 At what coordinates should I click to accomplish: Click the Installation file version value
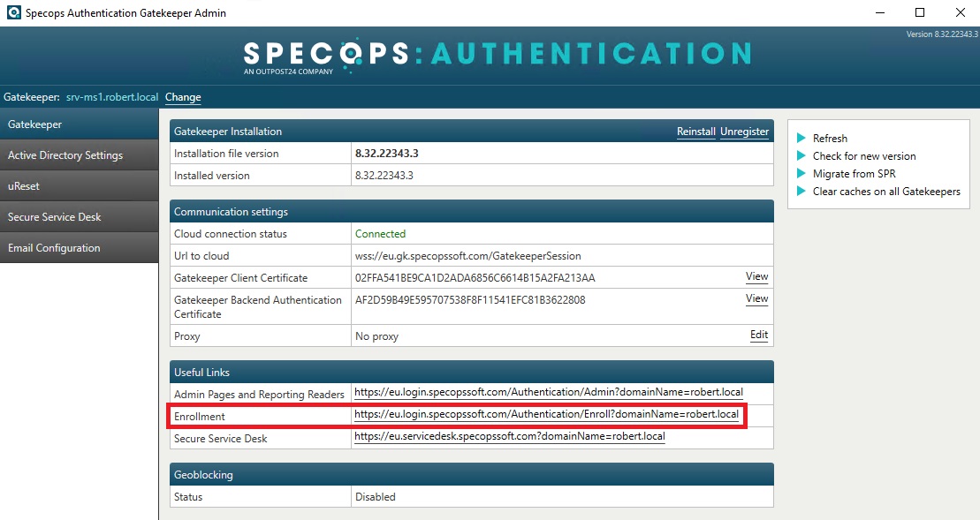pos(387,154)
